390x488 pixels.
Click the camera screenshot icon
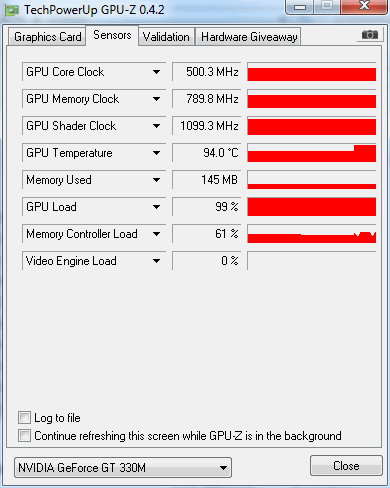click(x=369, y=34)
